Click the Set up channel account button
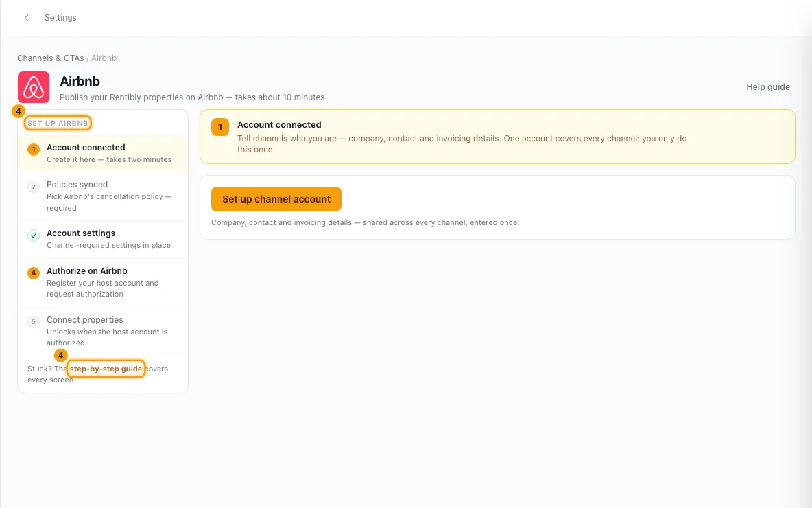The height and width of the screenshot is (508, 812). pos(276,199)
